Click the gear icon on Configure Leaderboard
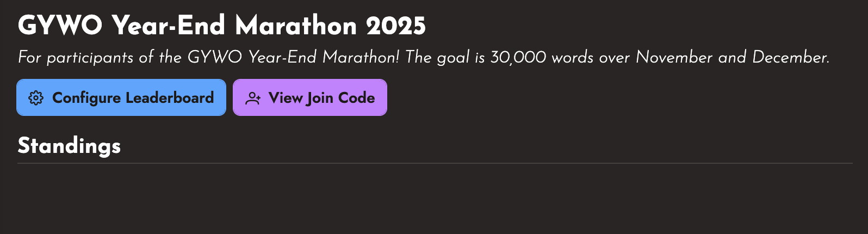Image resolution: width=868 pixels, height=234 pixels. tap(36, 98)
